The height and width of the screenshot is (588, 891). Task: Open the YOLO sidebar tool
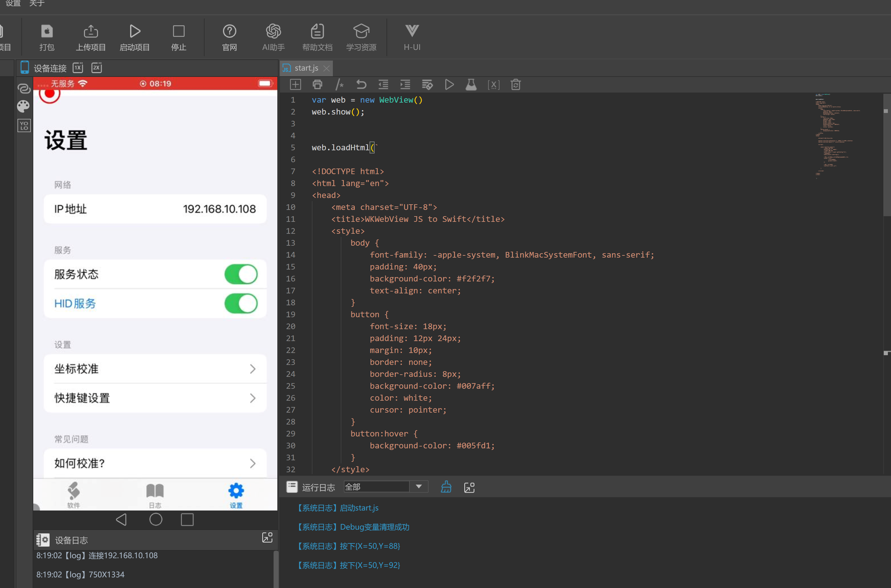pos(24,125)
